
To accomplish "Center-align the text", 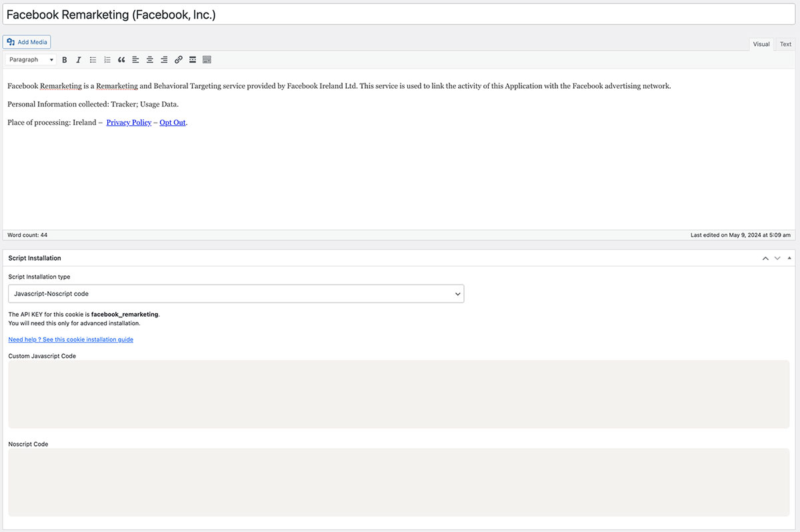I will pyautogui.click(x=150, y=60).
